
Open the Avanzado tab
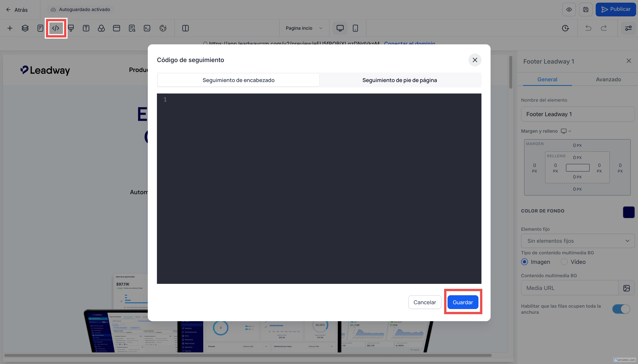[x=608, y=79]
